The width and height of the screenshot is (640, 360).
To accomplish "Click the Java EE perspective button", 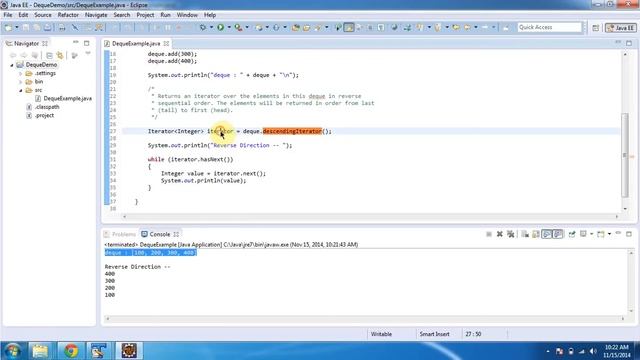I will pyautogui.click(x=621, y=28).
